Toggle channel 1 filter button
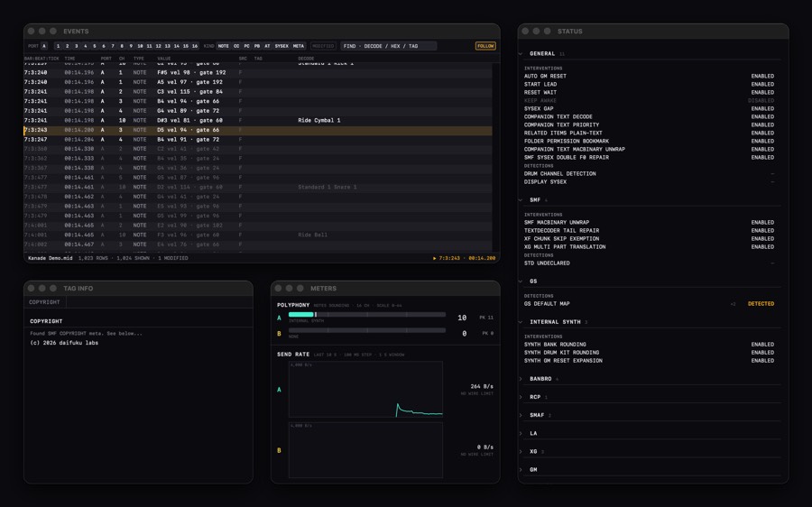 (x=58, y=46)
